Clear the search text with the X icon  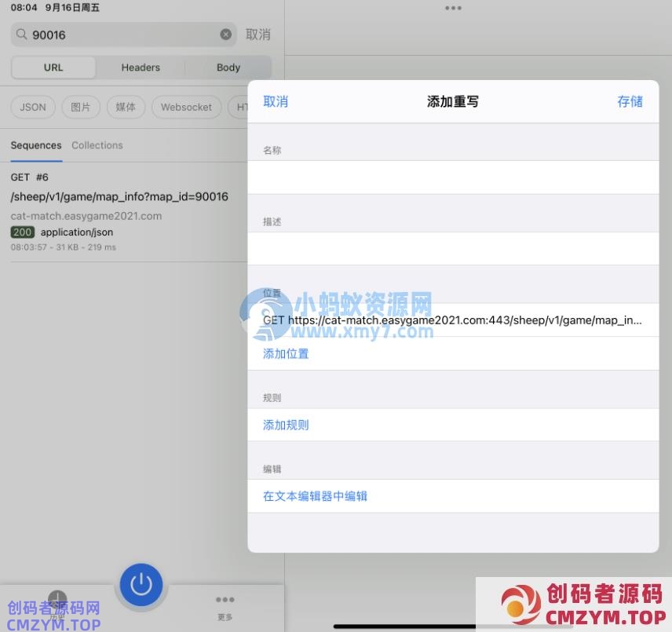click(x=226, y=35)
